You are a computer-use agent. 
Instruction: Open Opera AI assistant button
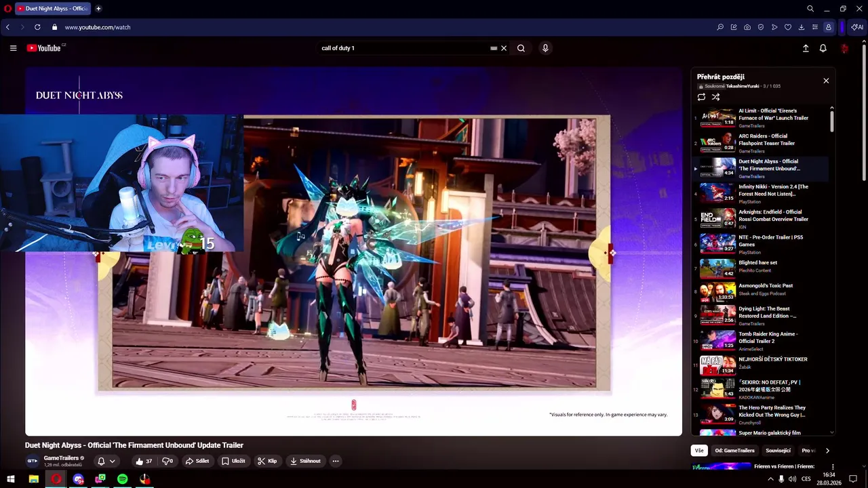click(857, 27)
